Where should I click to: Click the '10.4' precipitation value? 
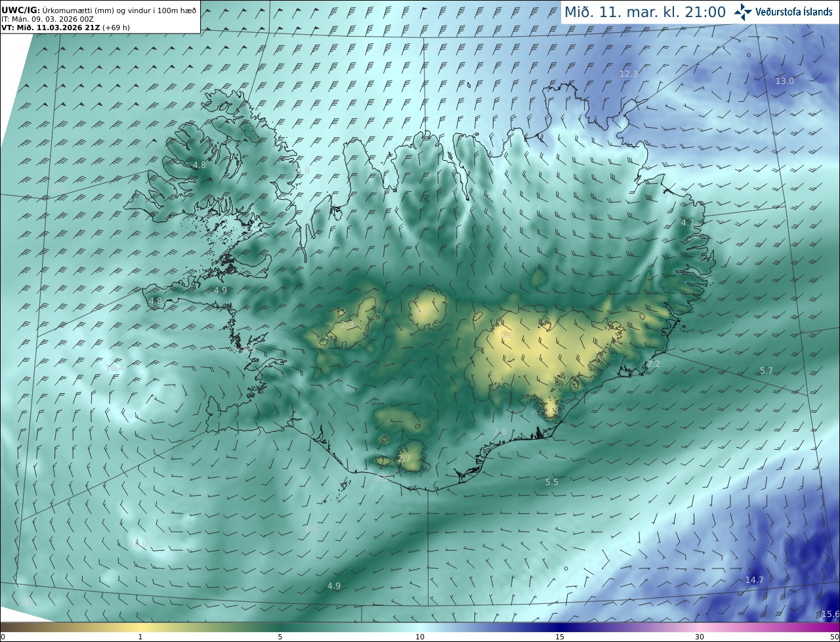(115, 368)
